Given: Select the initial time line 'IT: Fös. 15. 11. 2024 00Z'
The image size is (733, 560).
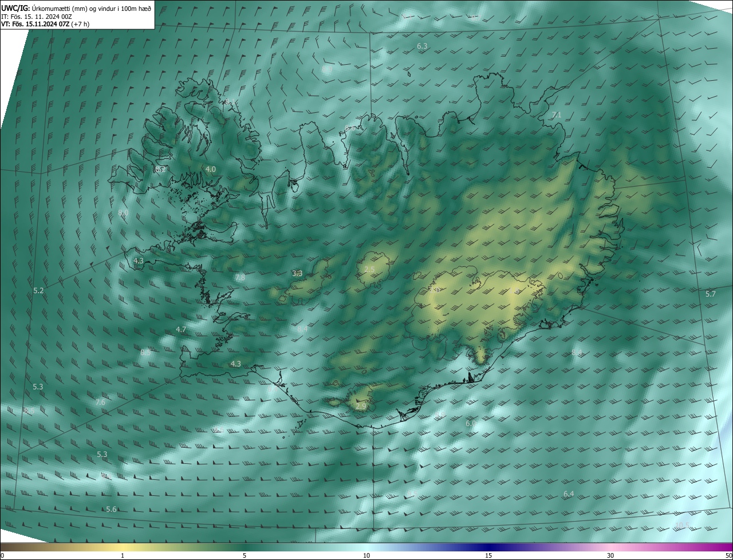Looking at the screenshot, I should coord(37,16).
